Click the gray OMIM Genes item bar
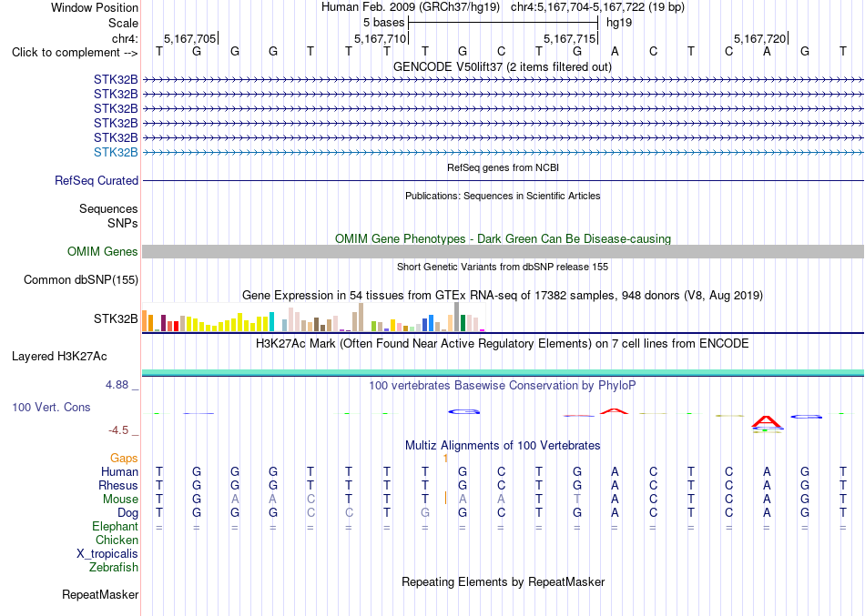This screenshot has height=616, width=865. [x=503, y=251]
